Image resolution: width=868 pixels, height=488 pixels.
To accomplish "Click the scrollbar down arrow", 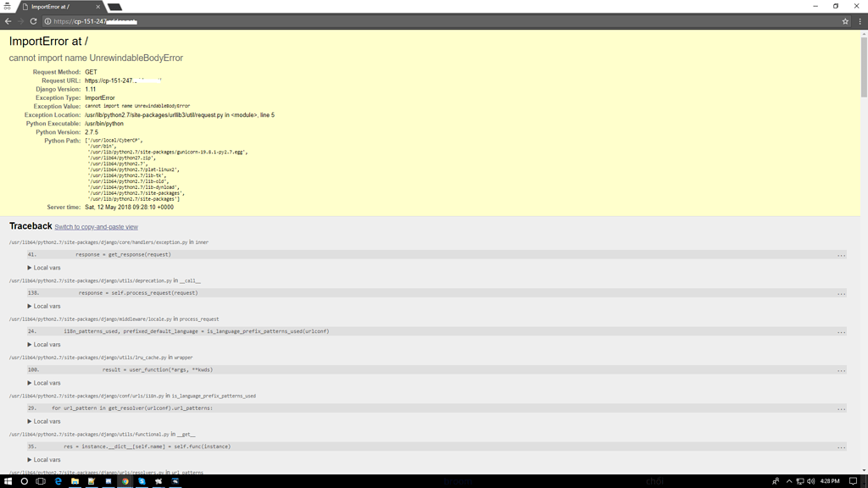I will (864, 470).
